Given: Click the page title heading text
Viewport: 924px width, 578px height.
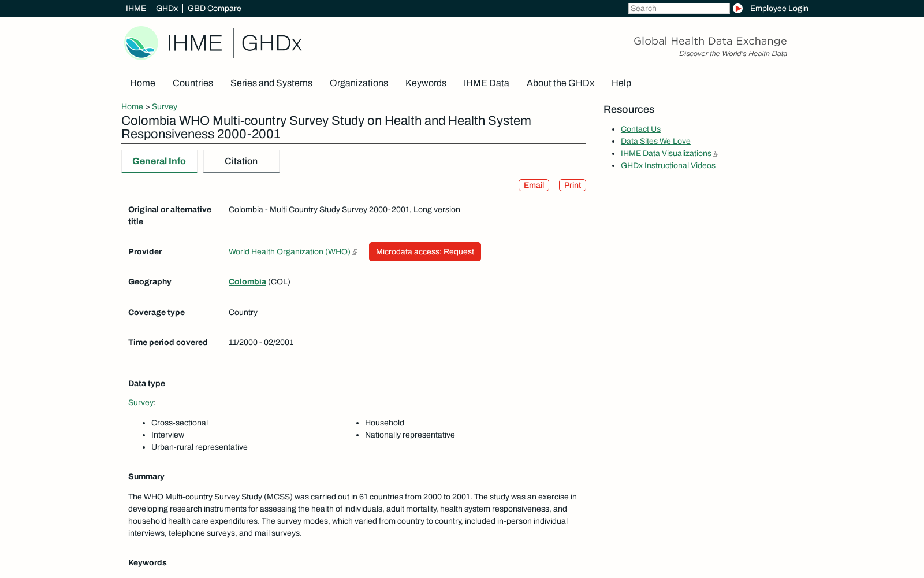Looking at the screenshot, I should [326, 127].
